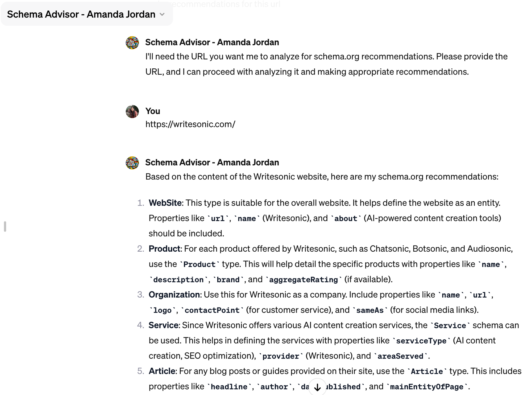Click the sender name above the URL request

212,42
